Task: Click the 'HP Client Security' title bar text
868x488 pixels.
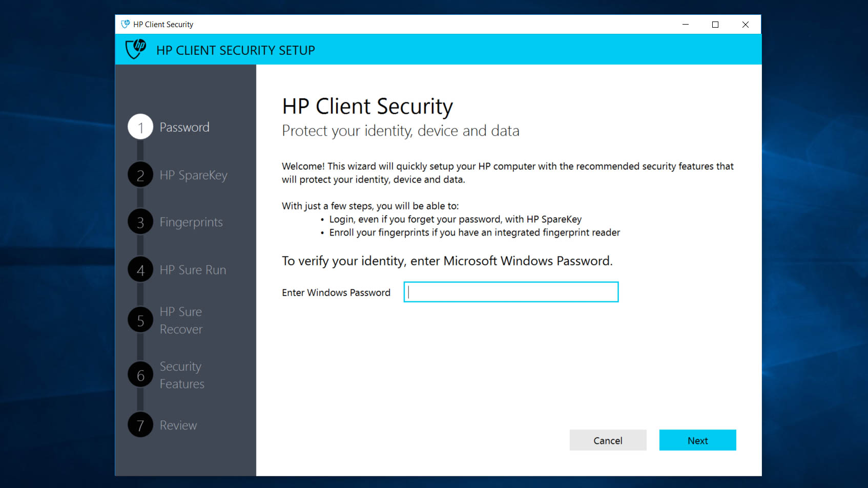Action: click(x=163, y=24)
